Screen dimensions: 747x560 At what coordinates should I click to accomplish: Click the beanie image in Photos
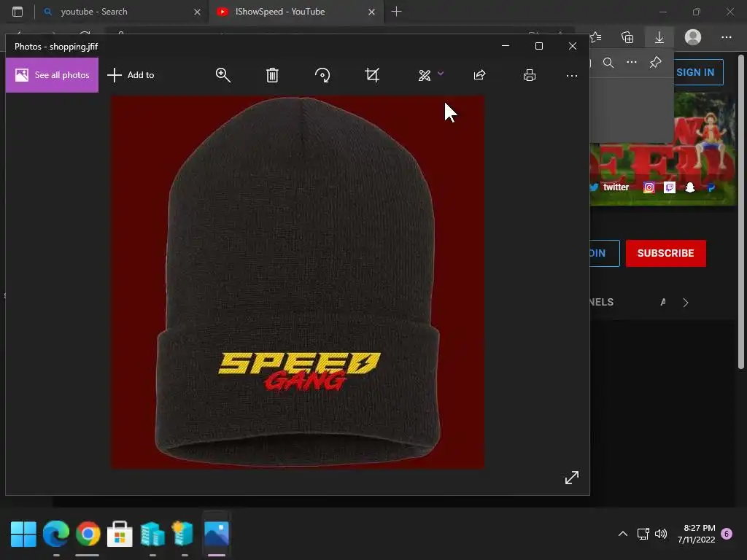298,282
